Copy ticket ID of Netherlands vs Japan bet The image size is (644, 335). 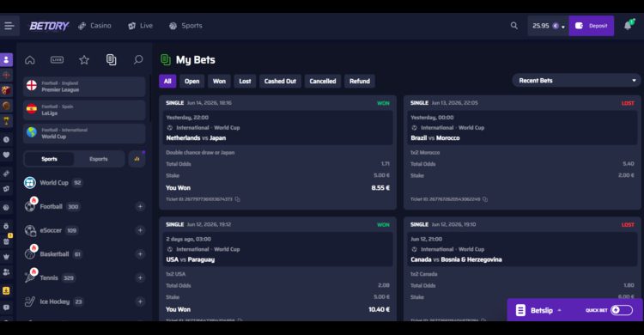(237, 199)
